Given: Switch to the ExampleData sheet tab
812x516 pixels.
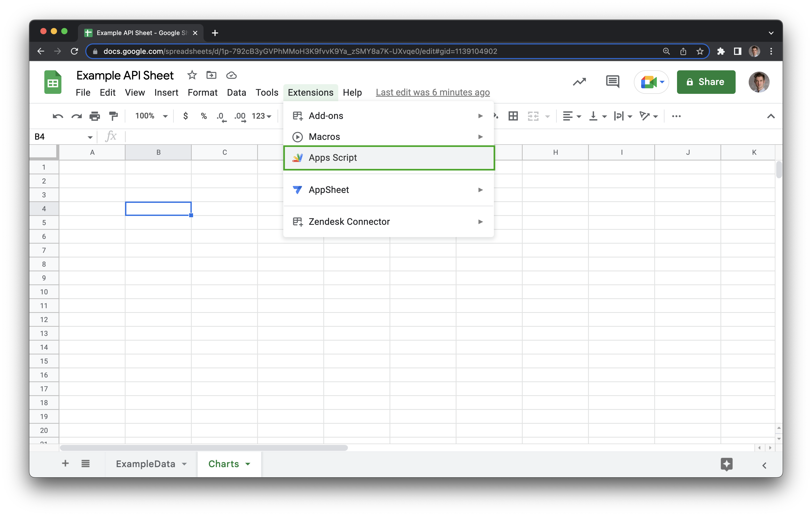Looking at the screenshot, I should [x=145, y=464].
